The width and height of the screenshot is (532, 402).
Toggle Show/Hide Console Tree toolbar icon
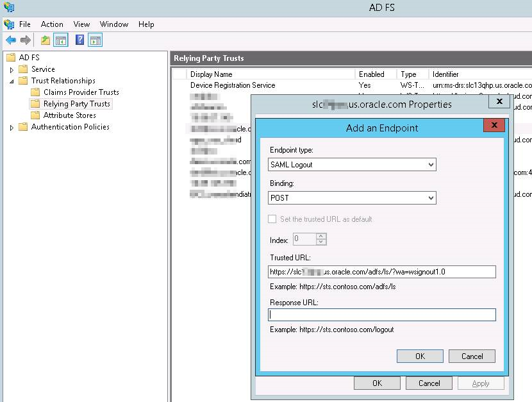coord(61,40)
